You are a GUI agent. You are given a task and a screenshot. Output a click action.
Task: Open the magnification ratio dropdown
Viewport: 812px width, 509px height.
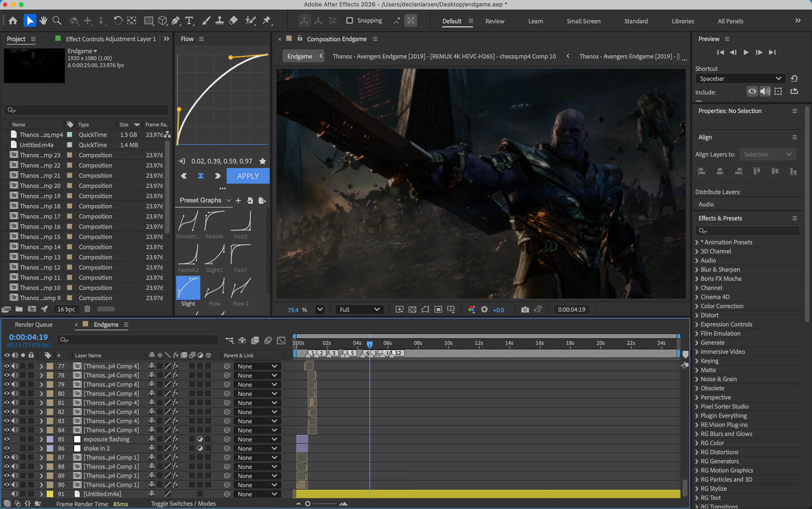coord(320,310)
